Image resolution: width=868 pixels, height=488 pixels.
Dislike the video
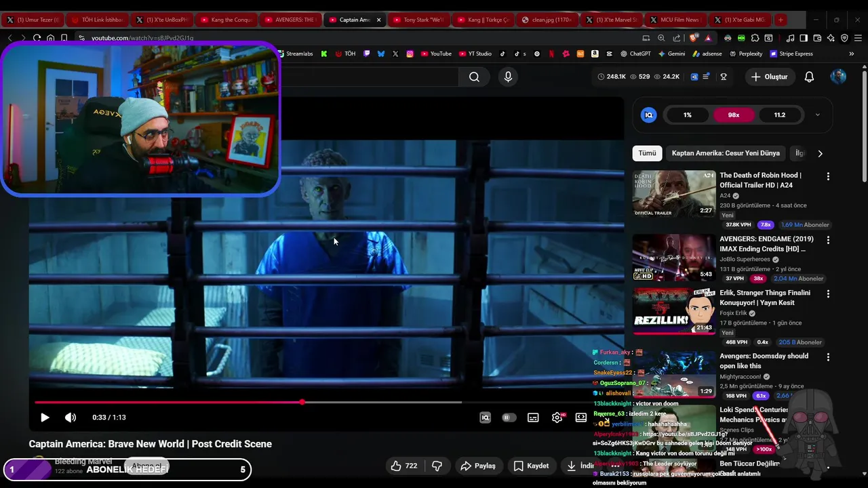[x=437, y=466]
